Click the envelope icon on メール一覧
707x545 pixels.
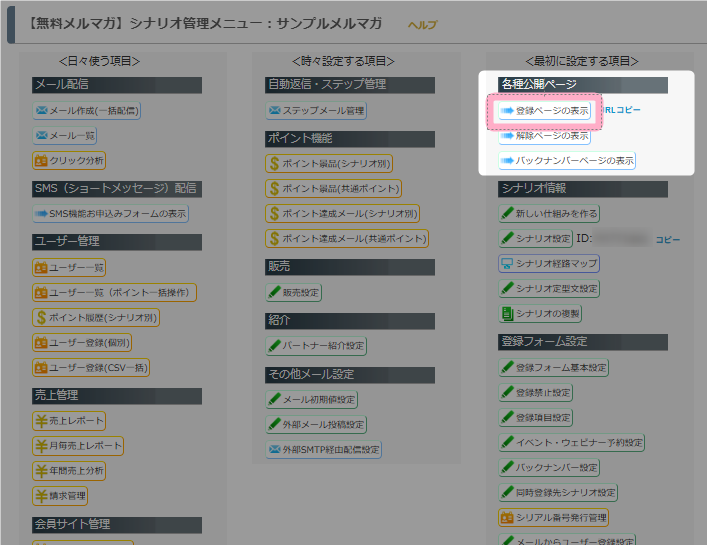tap(41, 135)
